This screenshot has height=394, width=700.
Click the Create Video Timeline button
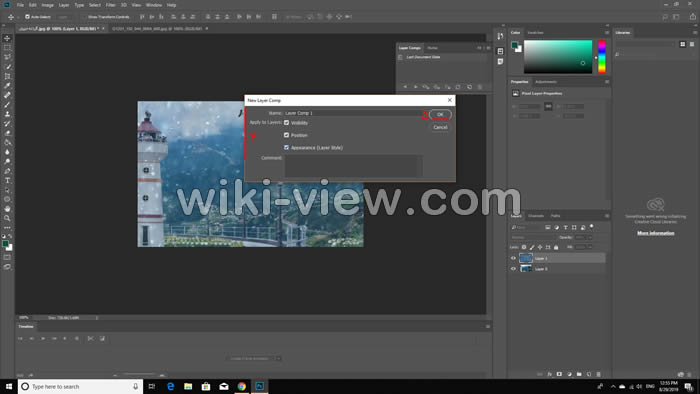coord(250,358)
